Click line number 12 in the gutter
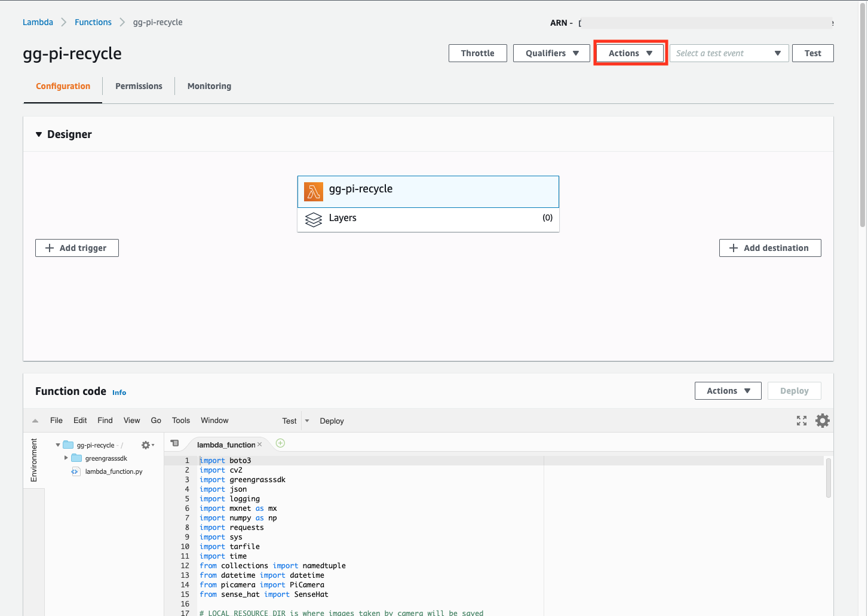The width and height of the screenshot is (868, 616). pyautogui.click(x=185, y=566)
